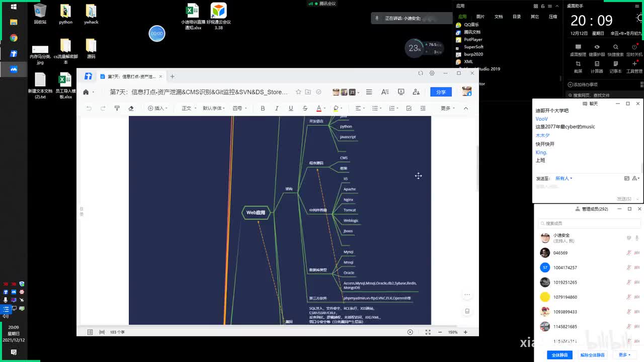
Task: Open the 四号 font size dropdown
Action: pos(239,108)
